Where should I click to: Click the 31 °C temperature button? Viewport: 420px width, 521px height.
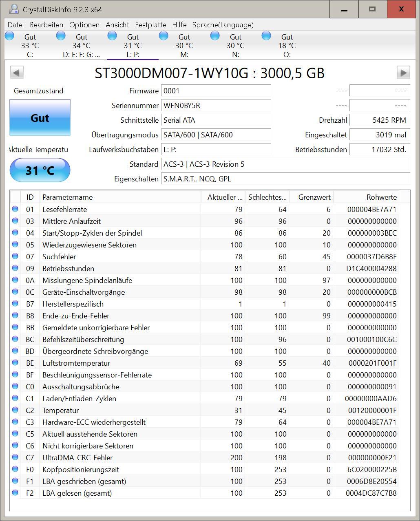[40, 170]
